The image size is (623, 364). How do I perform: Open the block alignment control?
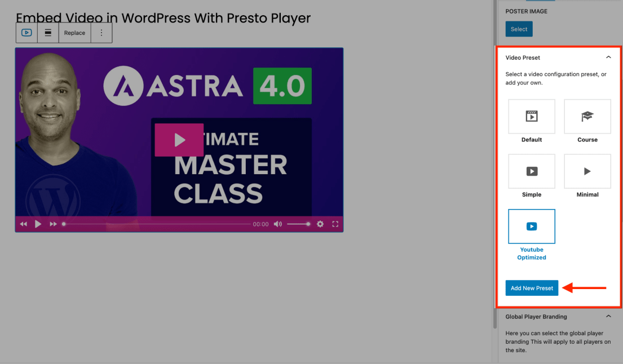point(48,32)
